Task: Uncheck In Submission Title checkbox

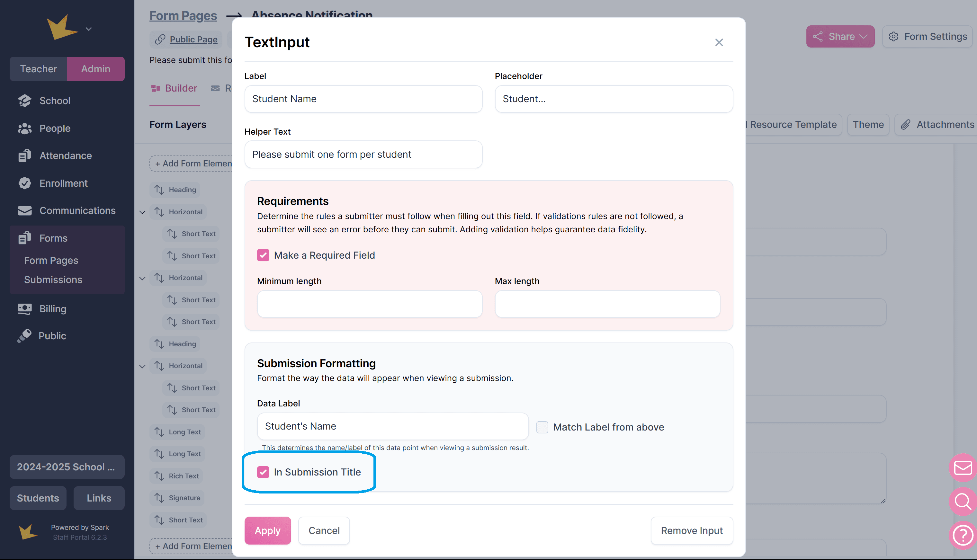Action: click(263, 472)
